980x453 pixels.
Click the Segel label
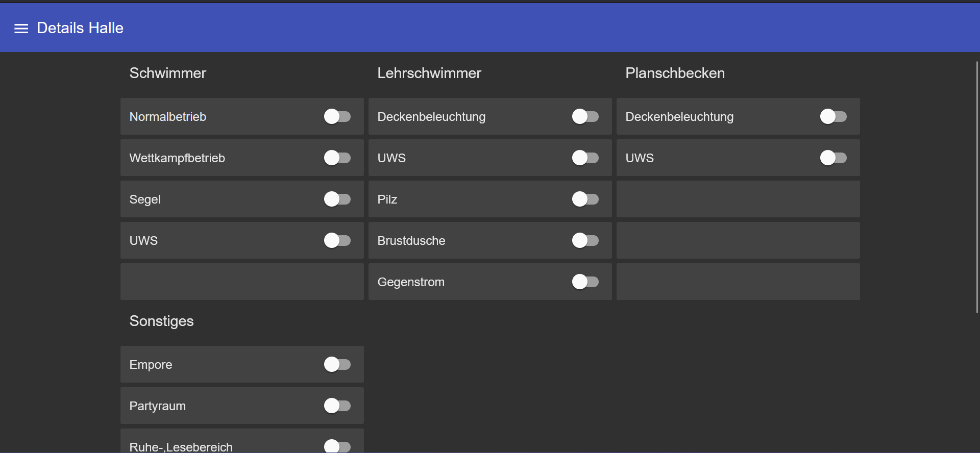[145, 199]
